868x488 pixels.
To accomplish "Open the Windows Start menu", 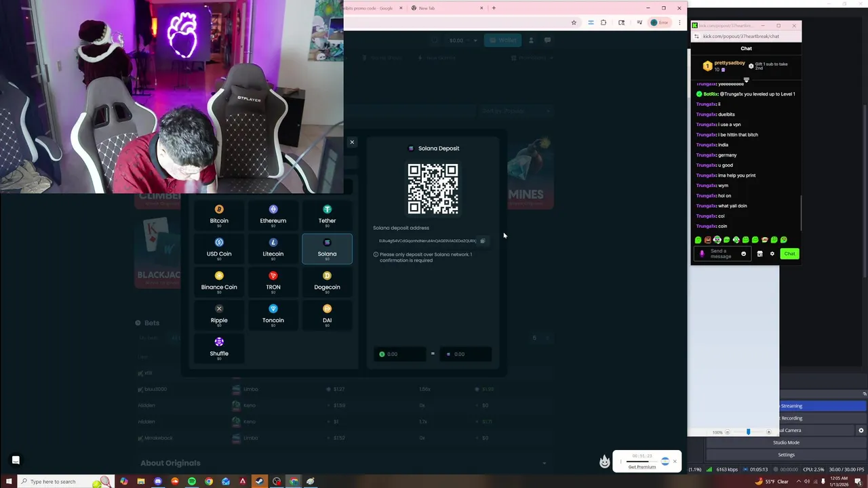I will click(7, 481).
